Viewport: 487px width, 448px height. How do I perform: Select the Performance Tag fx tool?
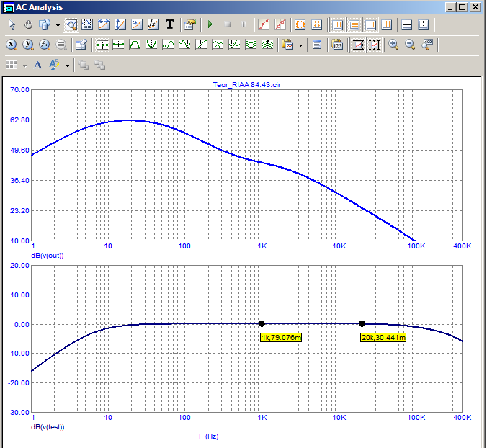click(x=153, y=24)
